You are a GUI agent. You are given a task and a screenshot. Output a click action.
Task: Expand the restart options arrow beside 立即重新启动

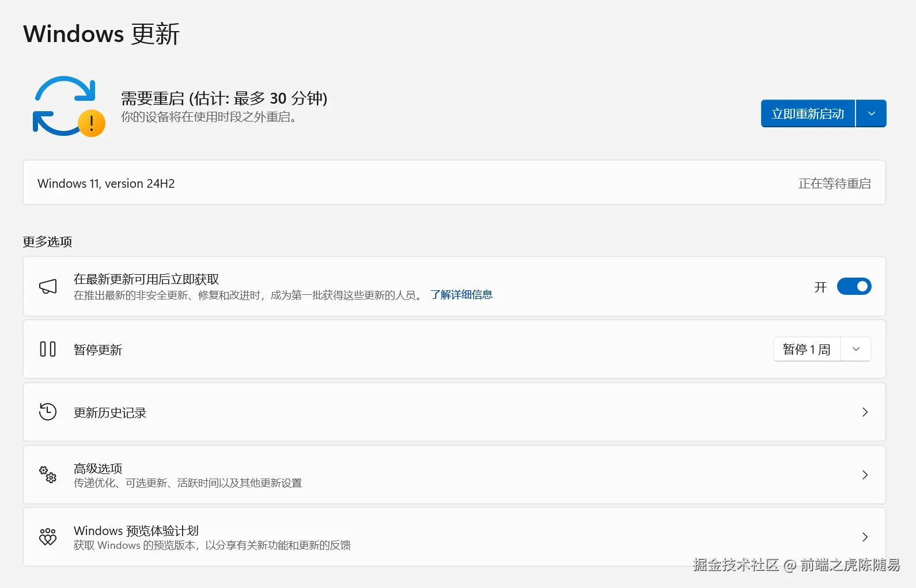pos(872,113)
